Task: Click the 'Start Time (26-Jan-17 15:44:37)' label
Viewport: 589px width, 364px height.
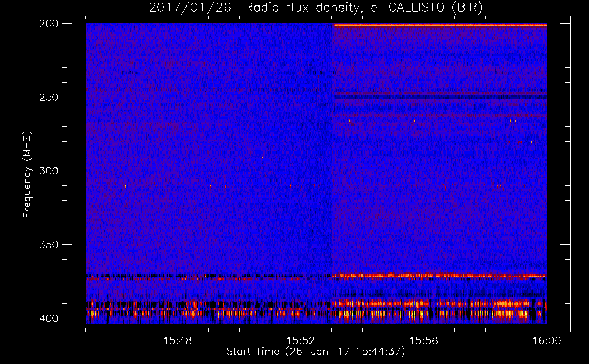Action: coord(316,351)
